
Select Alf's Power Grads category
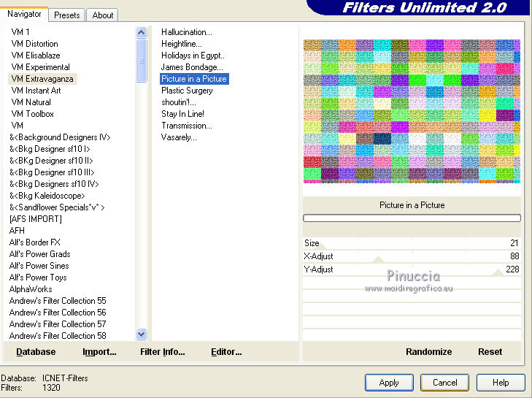pyautogui.click(x=39, y=254)
